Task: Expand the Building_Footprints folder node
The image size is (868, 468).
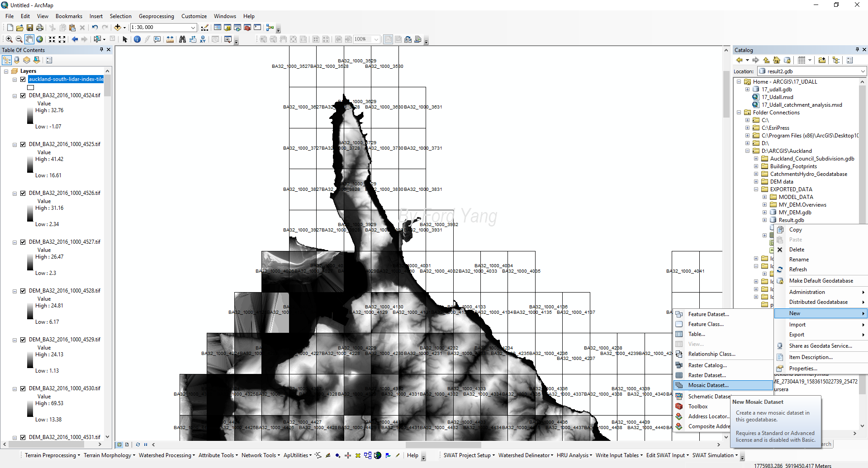Action: (756, 166)
